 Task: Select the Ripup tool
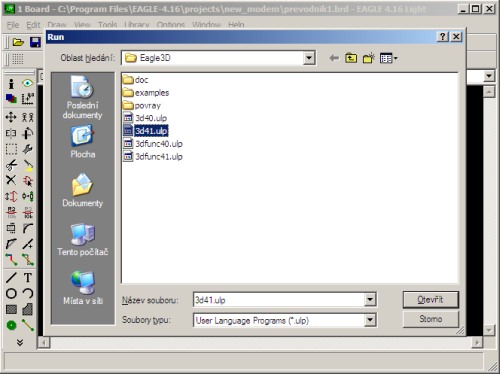28,259
